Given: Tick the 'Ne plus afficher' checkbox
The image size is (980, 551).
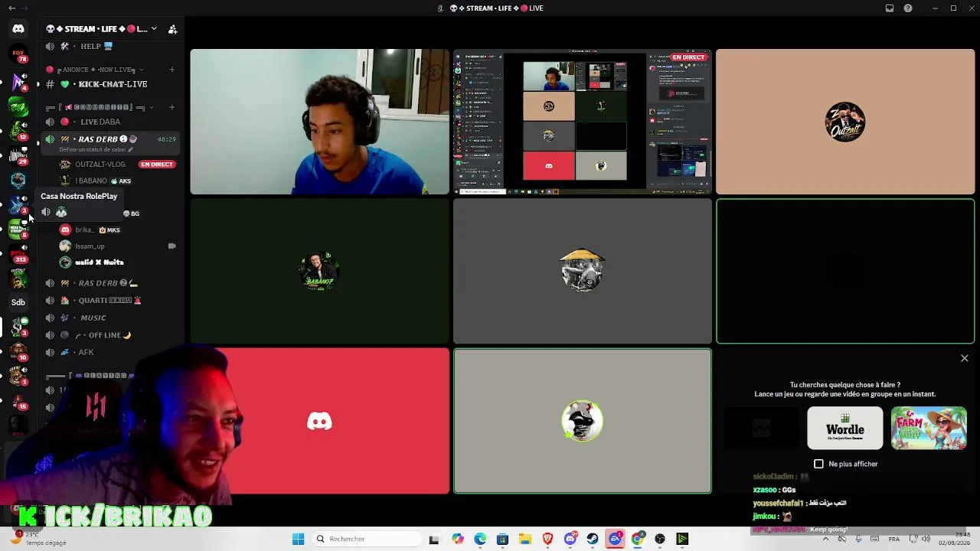Looking at the screenshot, I should 818,464.
